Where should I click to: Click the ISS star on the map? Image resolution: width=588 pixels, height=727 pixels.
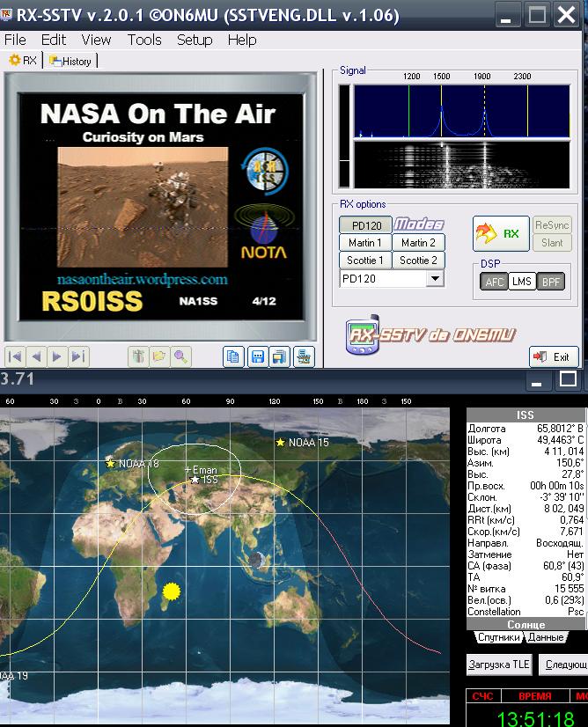point(195,480)
